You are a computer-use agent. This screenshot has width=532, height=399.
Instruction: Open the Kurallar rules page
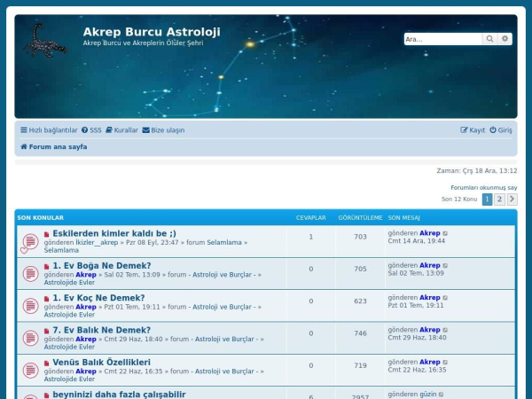(x=121, y=130)
